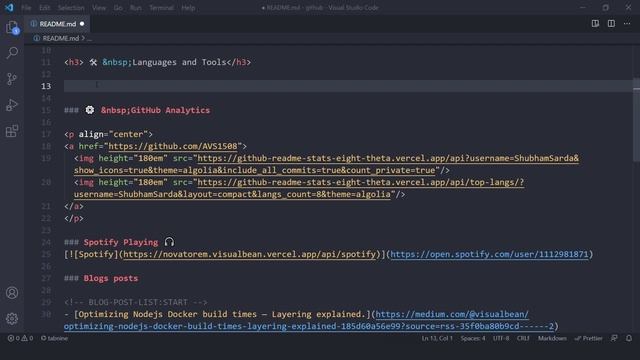Viewport: 640px width, 360px height.
Task: Open the Selection menu
Action: pyautogui.click(x=71, y=8)
